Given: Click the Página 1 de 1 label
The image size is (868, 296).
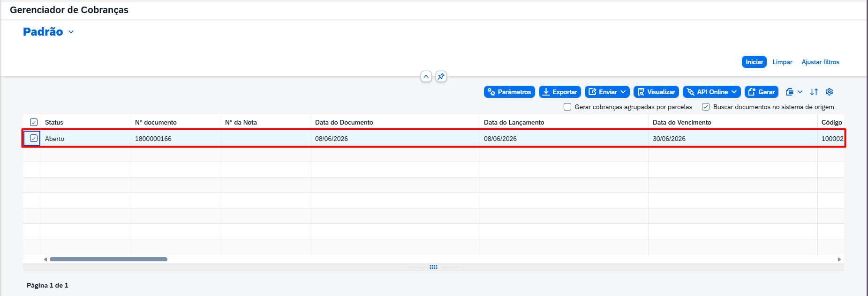Looking at the screenshot, I should (x=47, y=285).
